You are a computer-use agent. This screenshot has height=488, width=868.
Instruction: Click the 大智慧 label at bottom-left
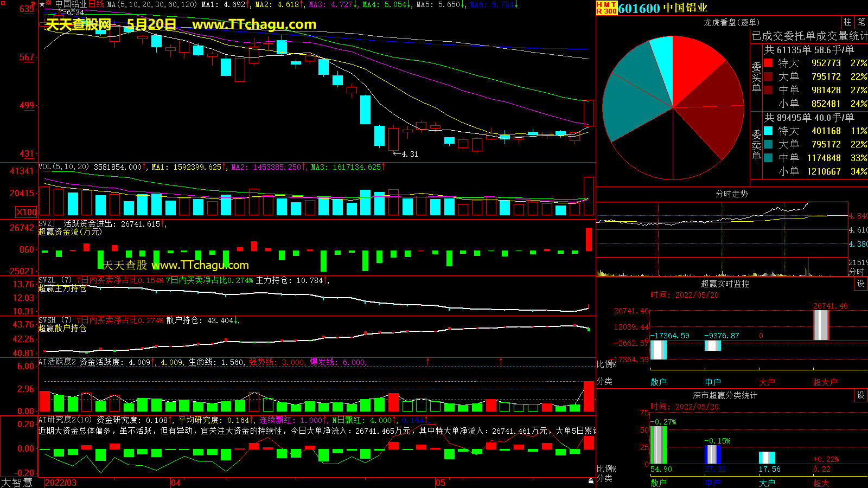coord(17,482)
